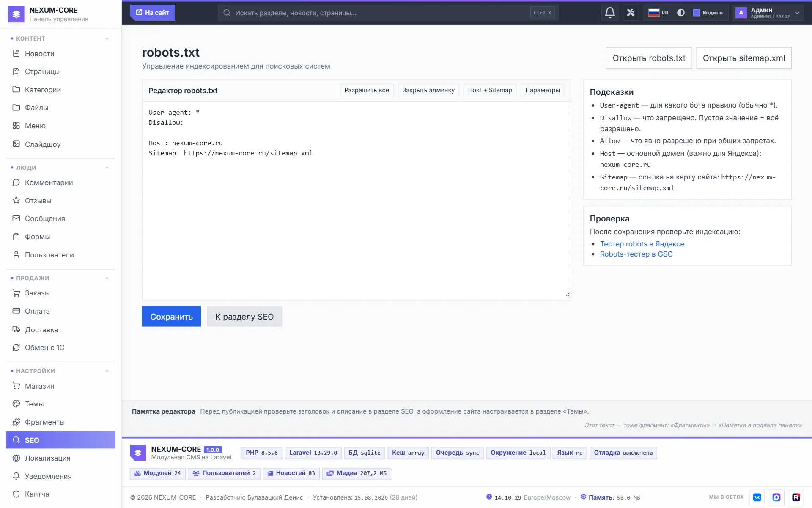Click the Отзывы star icon
The width and height of the screenshot is (812, 508).
(16, 200)
